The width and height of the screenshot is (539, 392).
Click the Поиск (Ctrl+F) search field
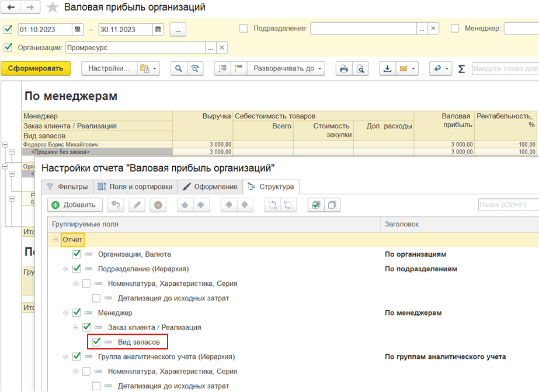click(x=509, y=205)
